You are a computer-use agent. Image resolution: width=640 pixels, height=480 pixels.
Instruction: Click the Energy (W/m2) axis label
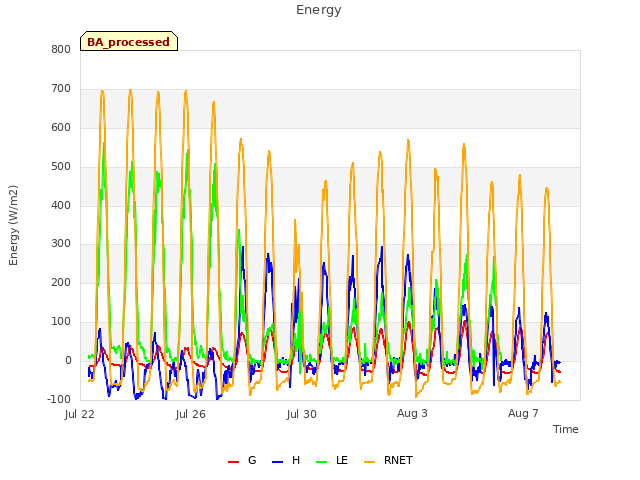13,225
